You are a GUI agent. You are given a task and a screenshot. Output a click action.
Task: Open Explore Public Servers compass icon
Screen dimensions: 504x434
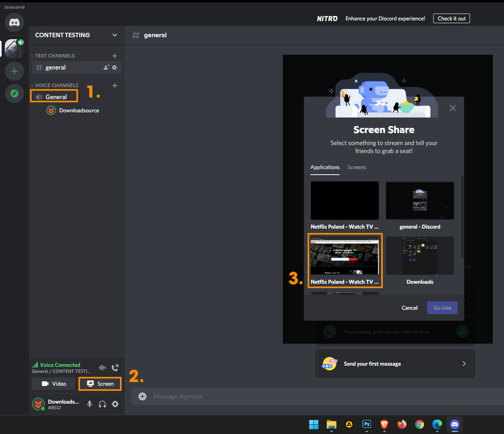(14, 94)
